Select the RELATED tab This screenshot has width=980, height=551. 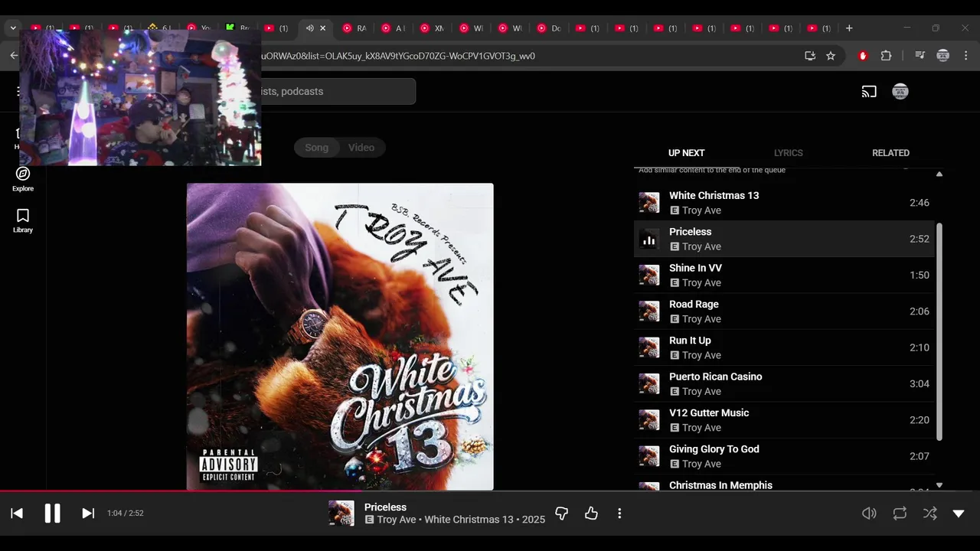[x=890, y=153]
